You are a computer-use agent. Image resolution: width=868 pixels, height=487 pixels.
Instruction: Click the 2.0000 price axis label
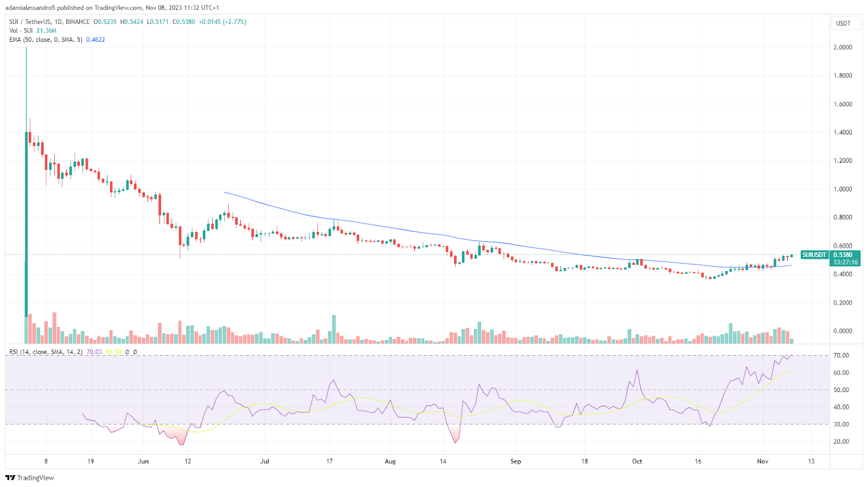[x=843, y=47]
